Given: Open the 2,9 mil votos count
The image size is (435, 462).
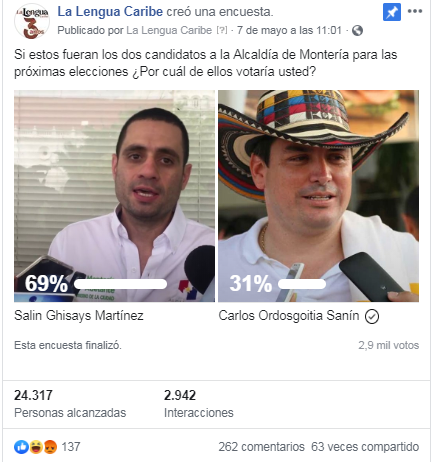Looking at the screenshot, I should coord(389,345).
